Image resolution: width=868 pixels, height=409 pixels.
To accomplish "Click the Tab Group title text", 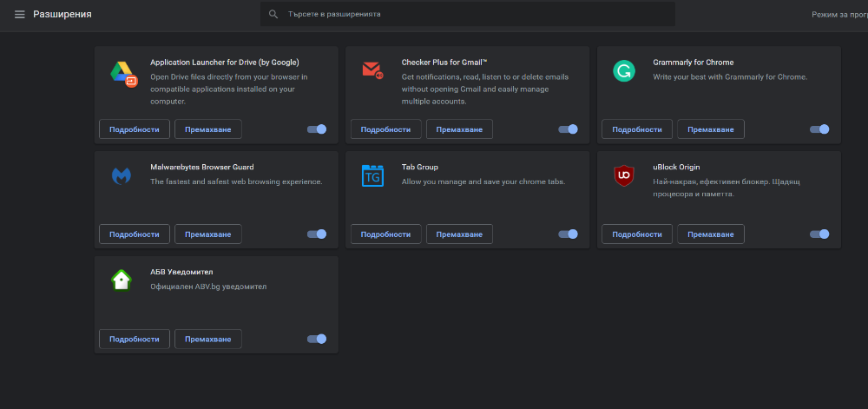I will pyautogui.click(x=419, y=167).
